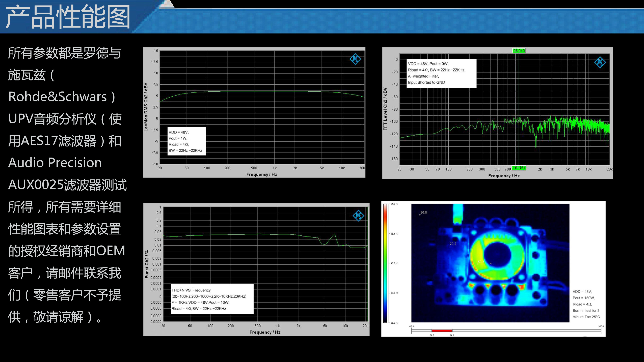This screenshot has width=644, height=362.
Task: Click the 29.2 temperature crosshair marker
Action: coord(449,246)
